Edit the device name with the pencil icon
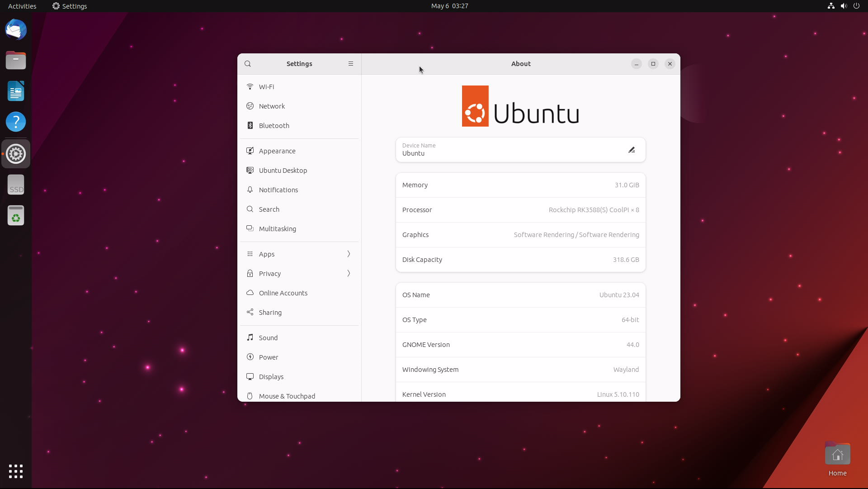Image resolution: width=868 pixels, height=489 pixels. 632,150
